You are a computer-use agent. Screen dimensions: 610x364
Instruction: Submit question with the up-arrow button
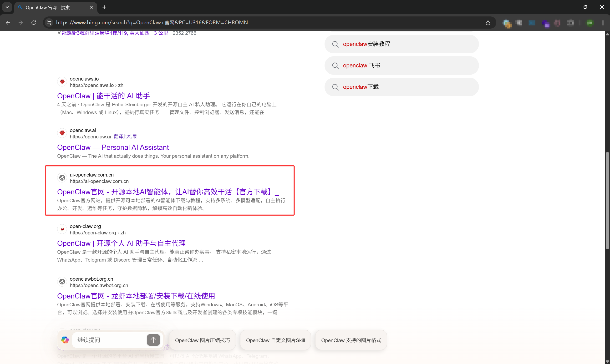tap(153, 340)
